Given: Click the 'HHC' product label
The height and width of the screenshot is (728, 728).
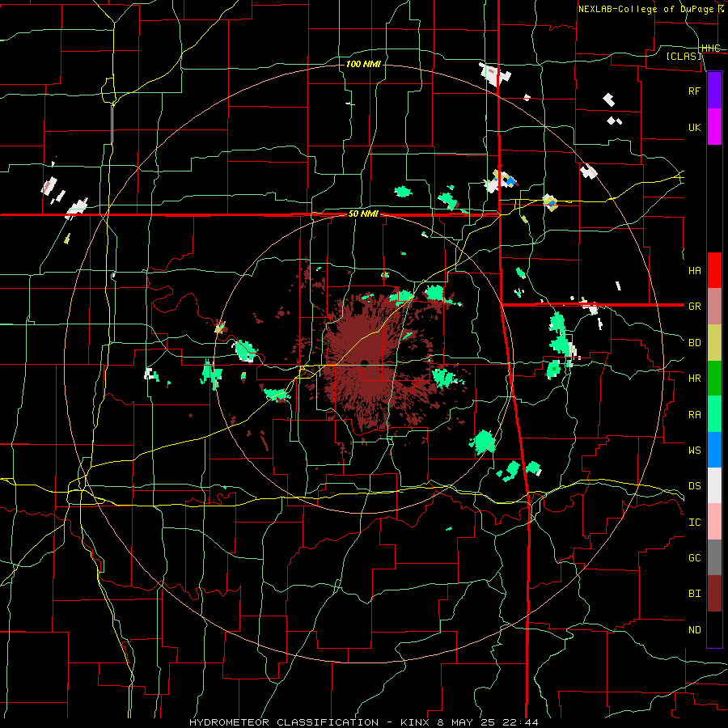Looking at the screenshot, I should 710,49.
